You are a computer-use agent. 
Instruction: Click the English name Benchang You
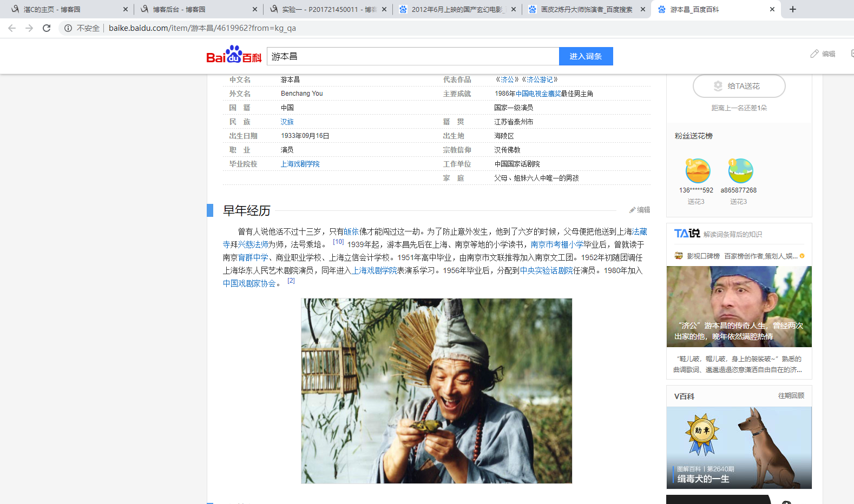[302, 94]
